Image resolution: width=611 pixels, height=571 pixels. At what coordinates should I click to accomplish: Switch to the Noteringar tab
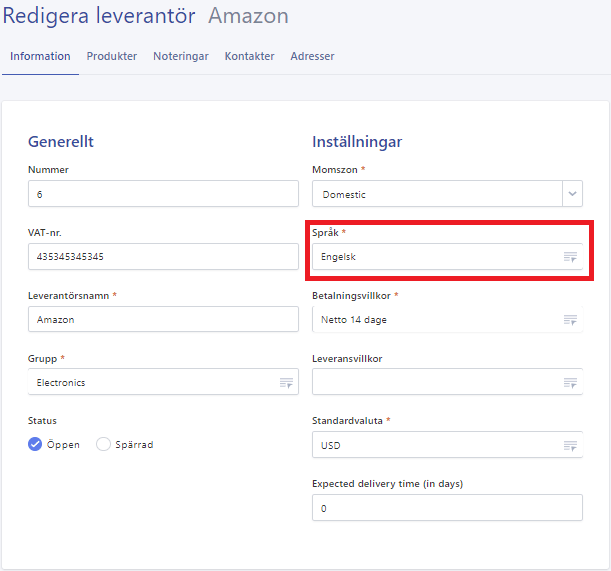pyautogui.click(x=181, y=56)
